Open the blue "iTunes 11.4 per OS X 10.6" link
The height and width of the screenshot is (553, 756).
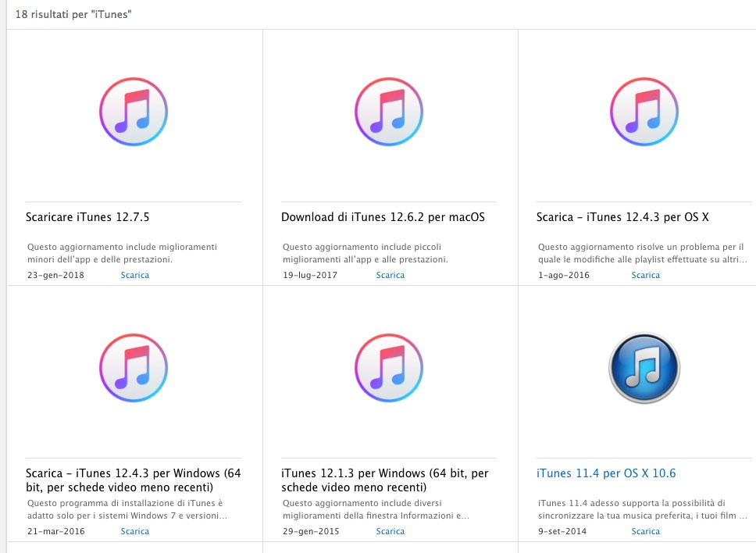tap(606, 473)
